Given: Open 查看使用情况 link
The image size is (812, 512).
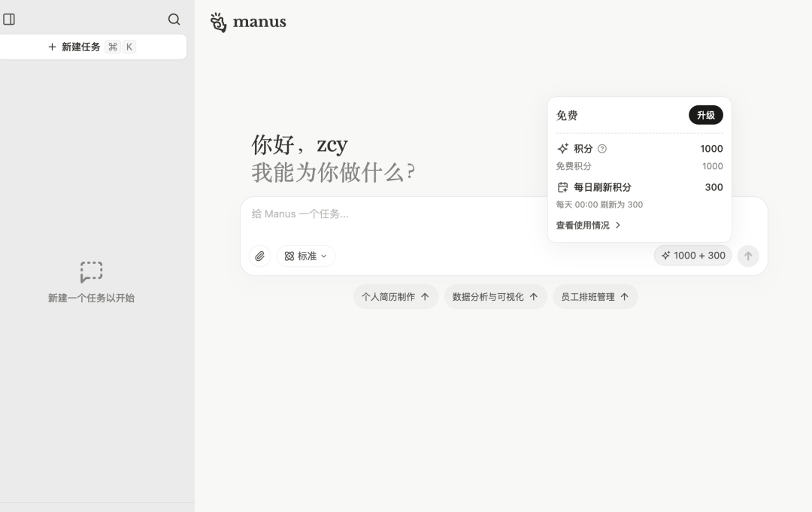Looking at the screenshot, I should [x=588, y=226].
